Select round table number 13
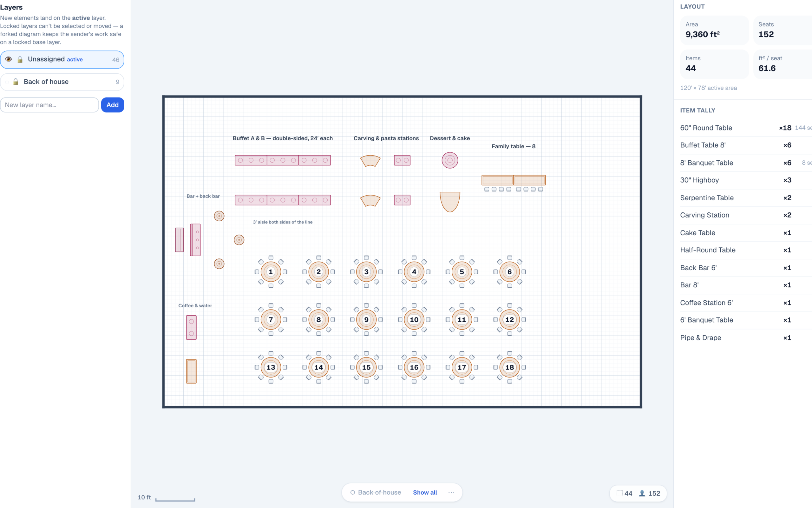Image resolution: width=812 pixels, height=508 pixels. [271, 367]
